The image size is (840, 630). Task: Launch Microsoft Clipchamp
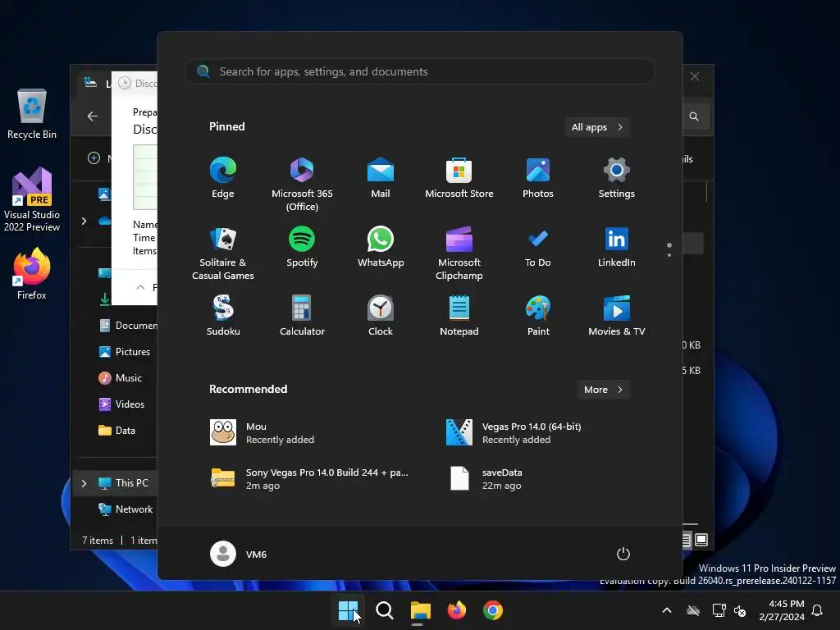coord(459,253)
